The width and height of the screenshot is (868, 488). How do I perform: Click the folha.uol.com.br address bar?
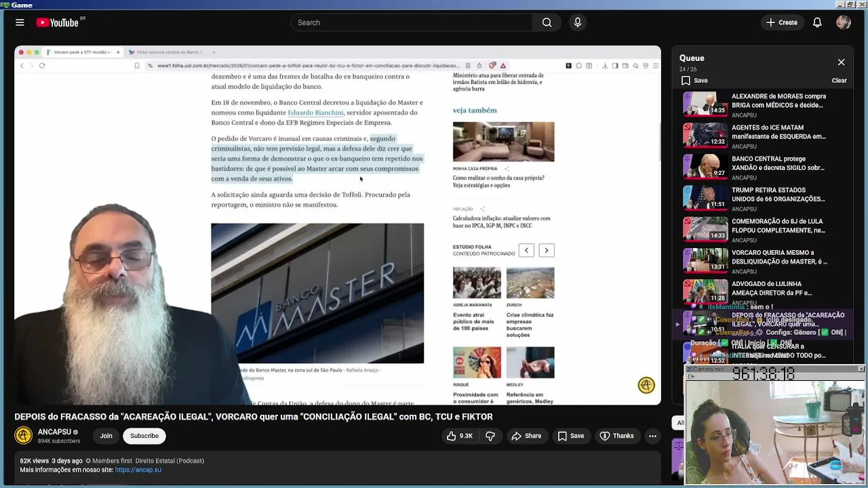(x=309, y=66)
